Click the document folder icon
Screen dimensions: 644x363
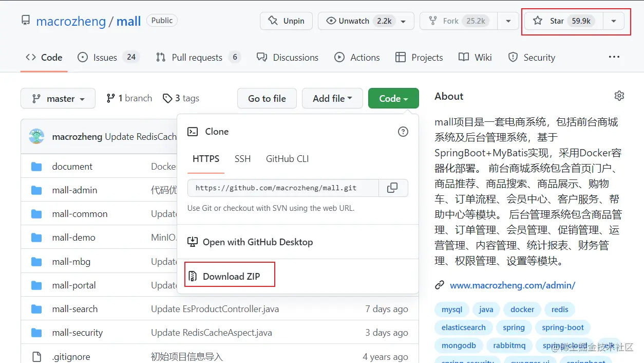(36, 166)
